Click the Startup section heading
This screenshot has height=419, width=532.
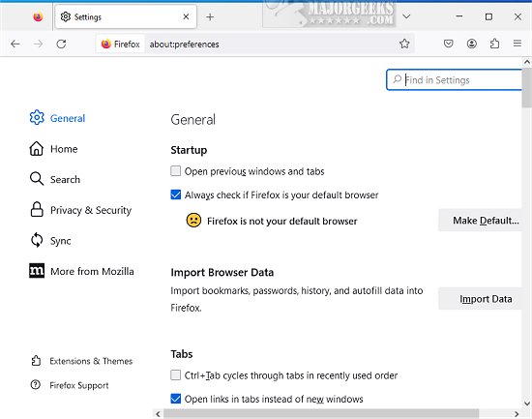pyautogui.click(x=189, y=150)
